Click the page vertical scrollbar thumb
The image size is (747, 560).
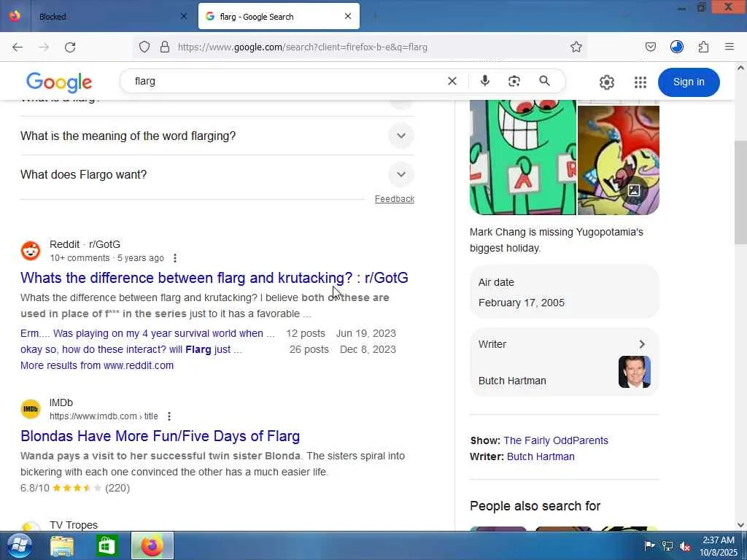coord(740,192)
